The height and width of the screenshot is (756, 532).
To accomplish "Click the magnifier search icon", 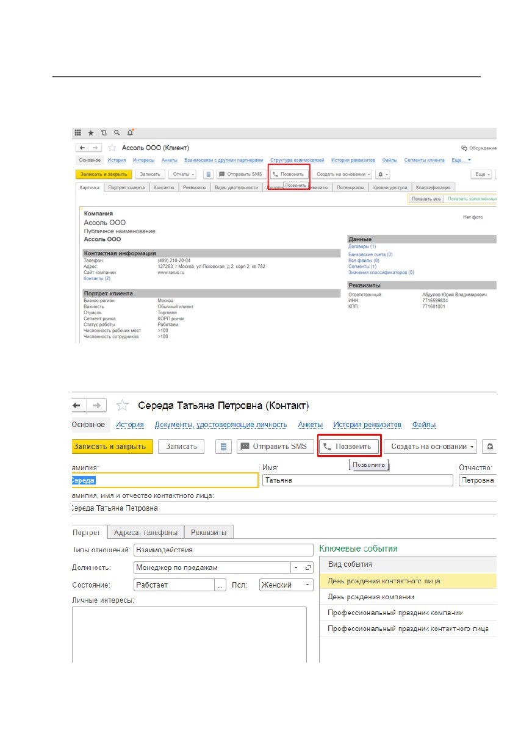I will click(117, 132).
